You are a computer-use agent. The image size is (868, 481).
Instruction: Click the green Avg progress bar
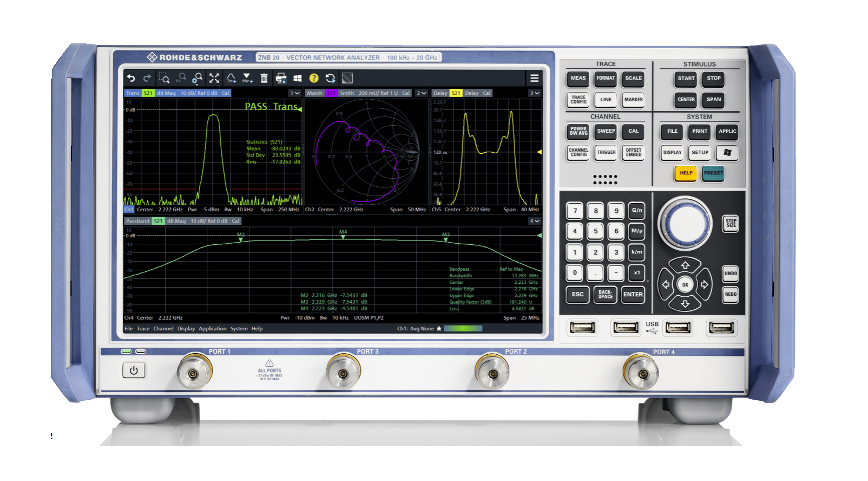[463, 328]
